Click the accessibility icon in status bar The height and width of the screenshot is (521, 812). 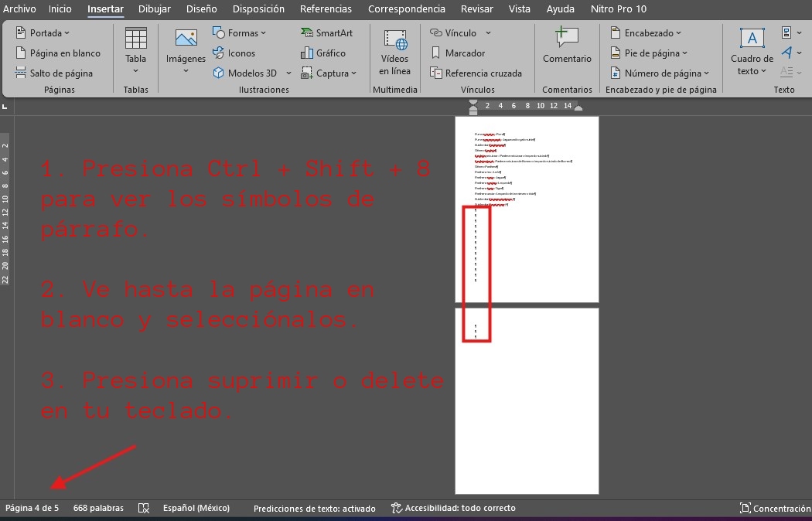click(396, 508)
